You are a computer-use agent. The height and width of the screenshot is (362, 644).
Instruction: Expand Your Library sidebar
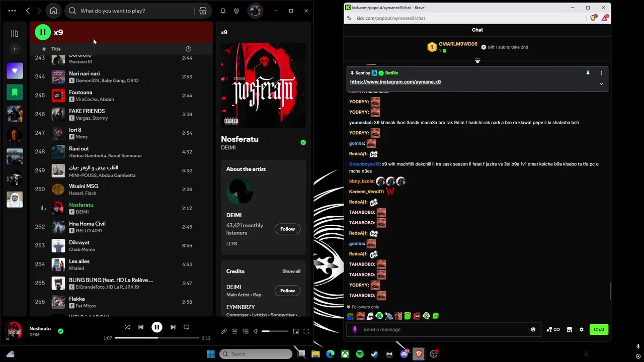(15, 33)
